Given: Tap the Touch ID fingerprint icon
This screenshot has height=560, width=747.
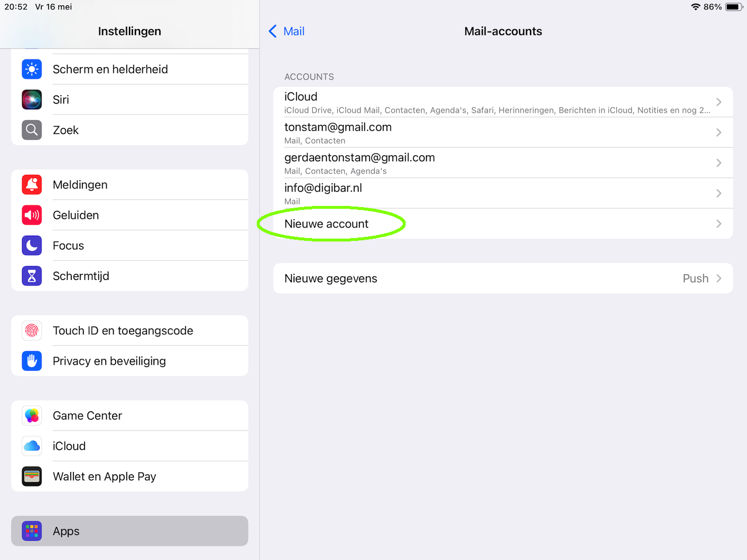Looking at the screenshot, I should coord(32,331).
